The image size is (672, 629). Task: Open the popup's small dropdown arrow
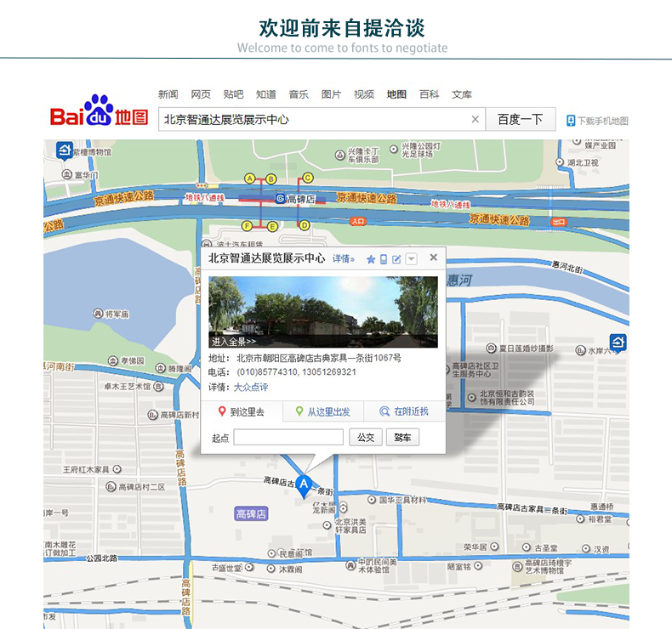point(411,259)
